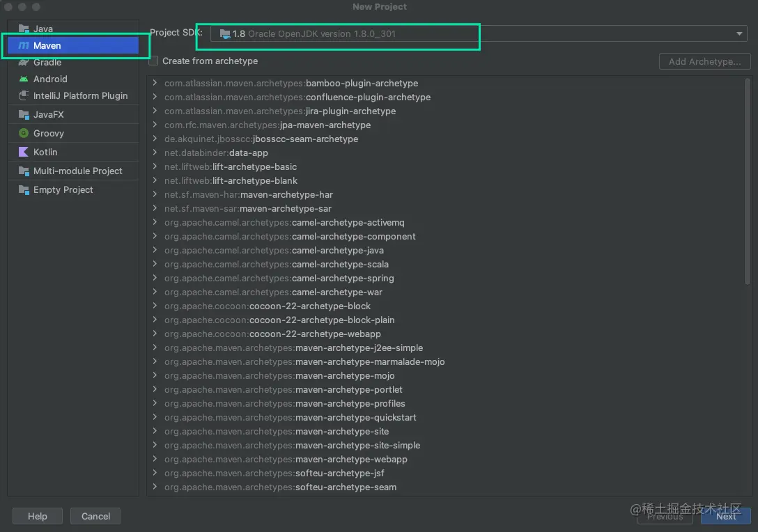758x532 pixels.
Task: Select the Gradle project type
Action: tap(73, 63)
